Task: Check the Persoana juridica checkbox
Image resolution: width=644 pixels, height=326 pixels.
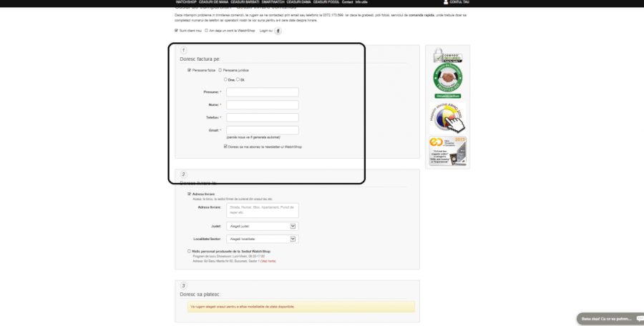Action: [220, 70]
